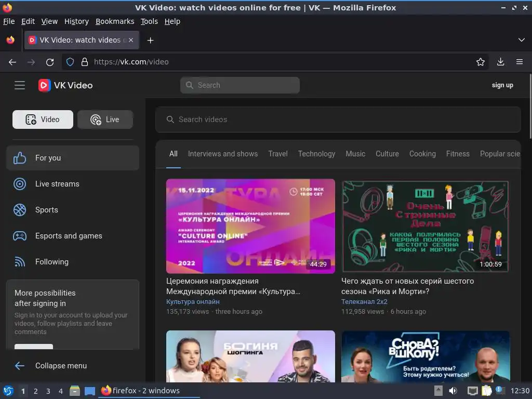Switch to workspace 2 in taskbar
Viewport: 532px width, 399px height.
click(36, 391)
